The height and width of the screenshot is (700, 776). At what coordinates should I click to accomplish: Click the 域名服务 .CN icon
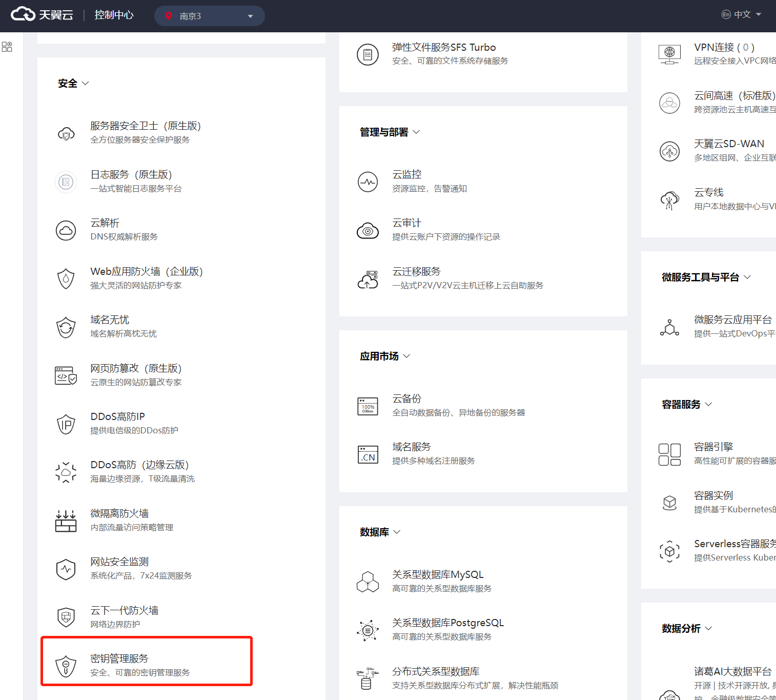coord(367,454)
